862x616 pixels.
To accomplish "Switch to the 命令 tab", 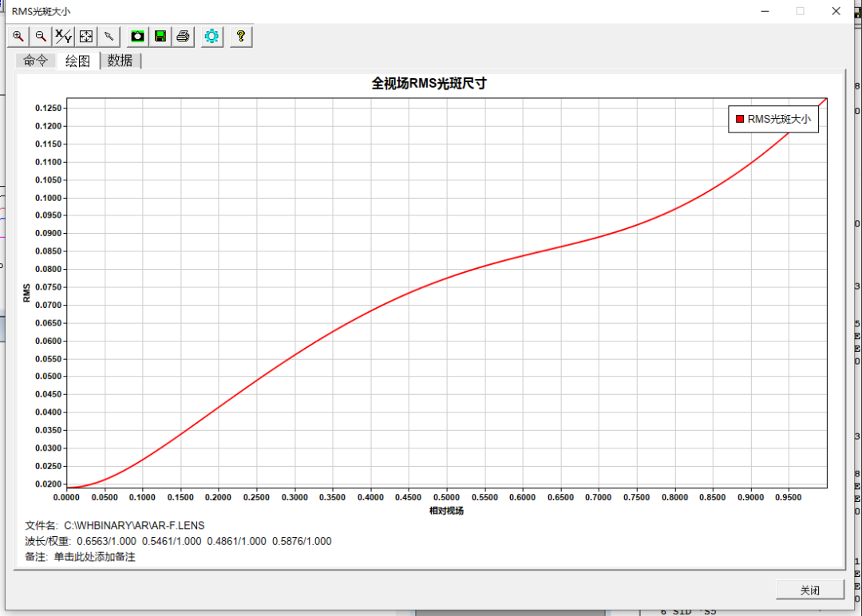I will click(x=36, y=61).
